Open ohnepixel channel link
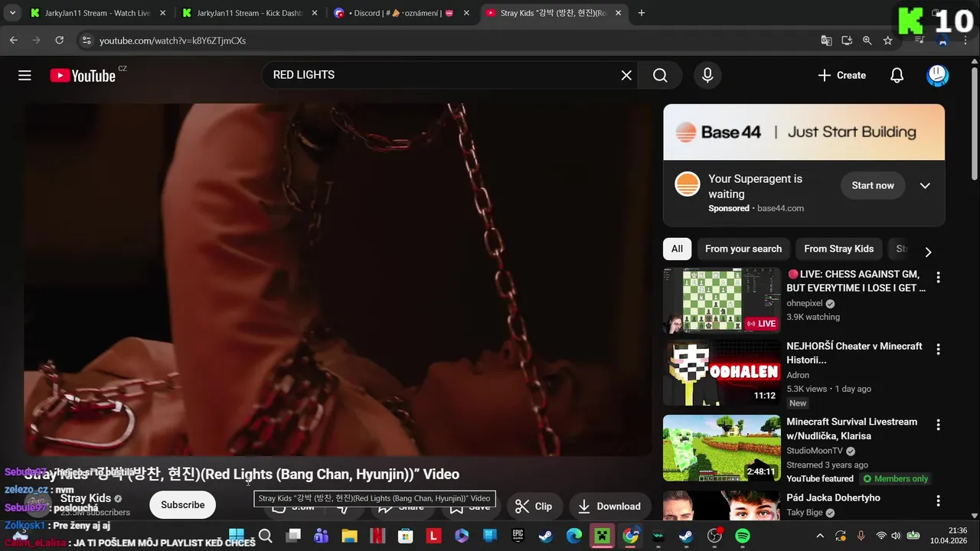 pyautogui.click(x=804, y=303)
